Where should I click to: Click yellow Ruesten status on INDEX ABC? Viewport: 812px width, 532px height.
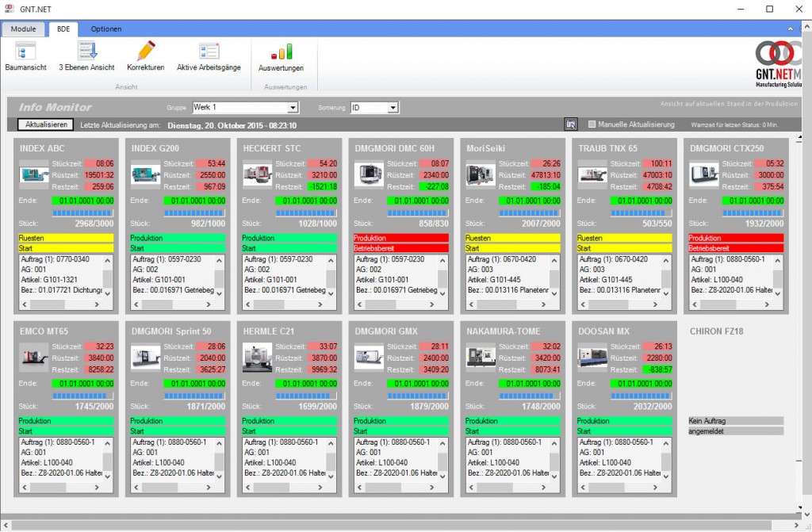click(x=66, y=238)
